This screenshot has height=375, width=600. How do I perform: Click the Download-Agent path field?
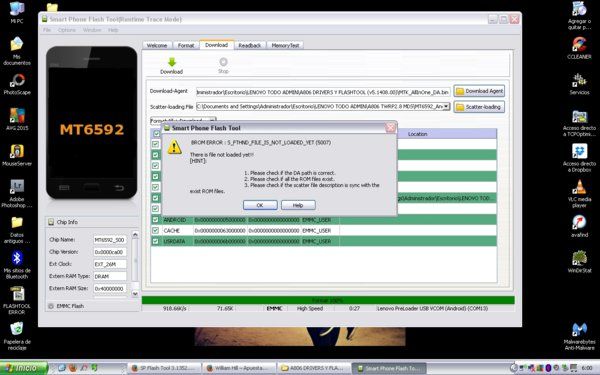click(323, 92)
